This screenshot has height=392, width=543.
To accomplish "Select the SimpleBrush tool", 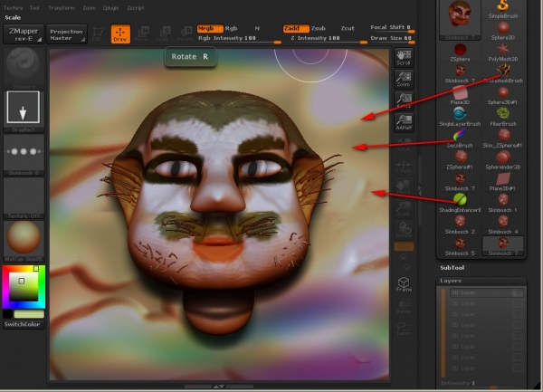I will tap(503, 10).
